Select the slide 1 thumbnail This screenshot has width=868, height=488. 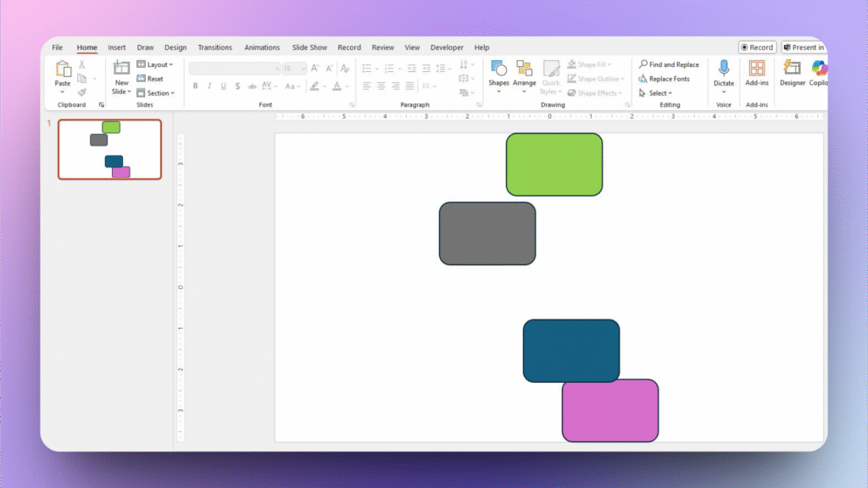tap(109, 149)
